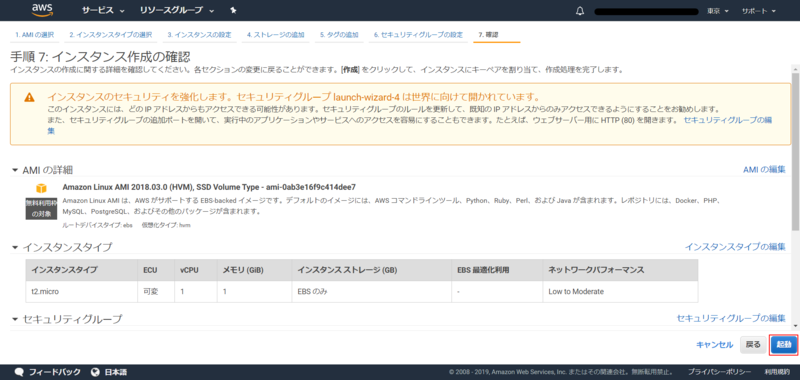Click the 戻る button
The height and width of the screenshot is (380, 800).
point(753,344)
